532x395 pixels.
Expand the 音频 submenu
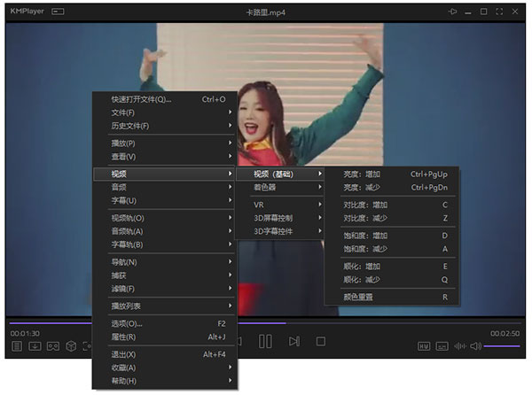click(x=165, y=187)
